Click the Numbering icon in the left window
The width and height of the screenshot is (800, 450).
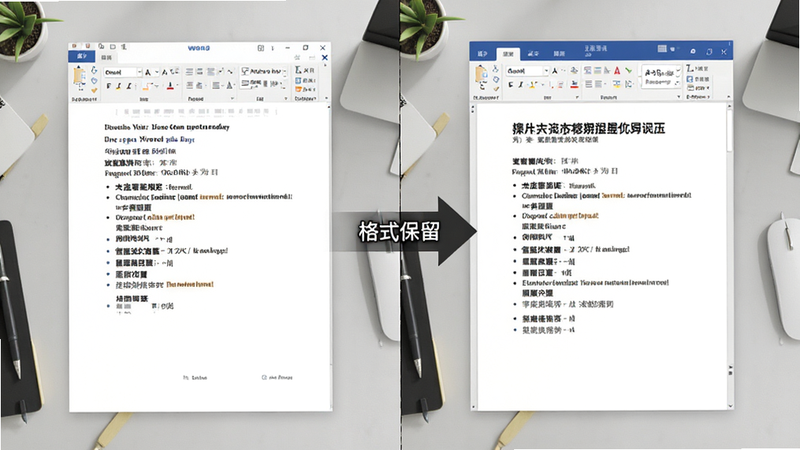(199, 72)
